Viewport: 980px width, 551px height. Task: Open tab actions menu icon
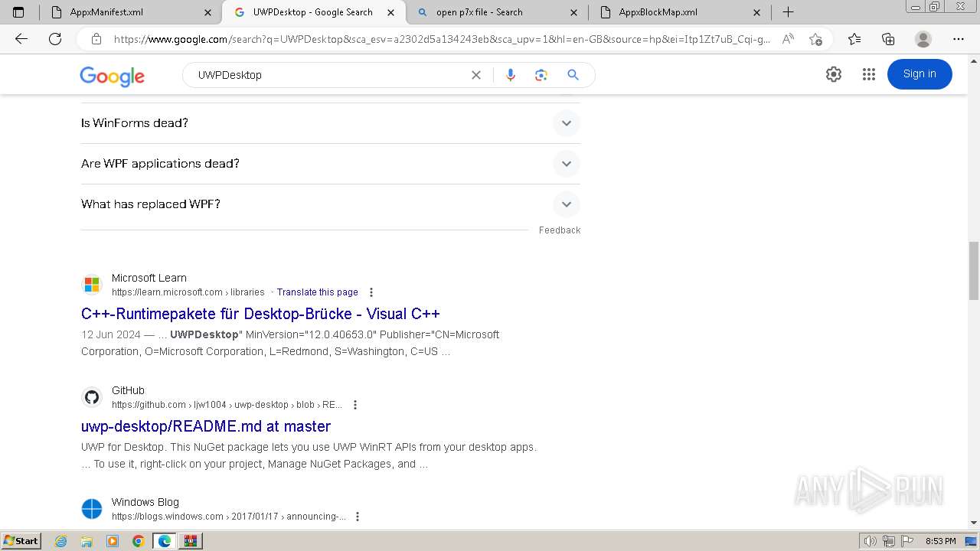(x=18, y=12)
